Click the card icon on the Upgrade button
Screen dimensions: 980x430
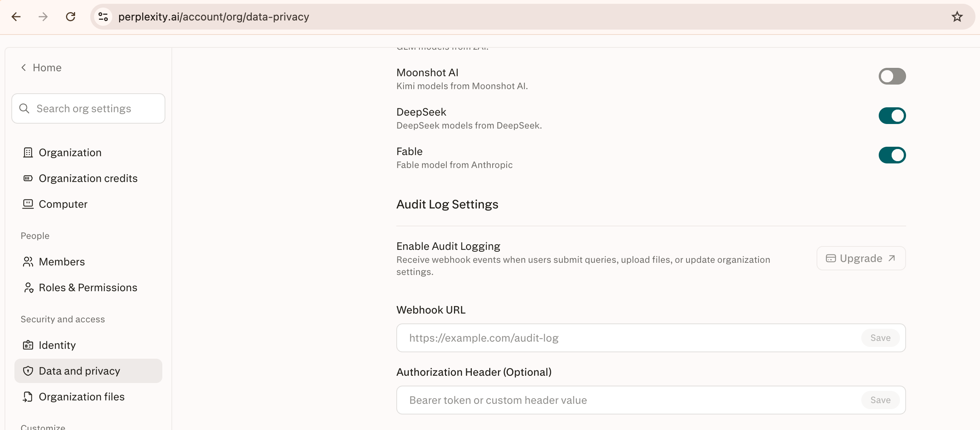point(831,259)
